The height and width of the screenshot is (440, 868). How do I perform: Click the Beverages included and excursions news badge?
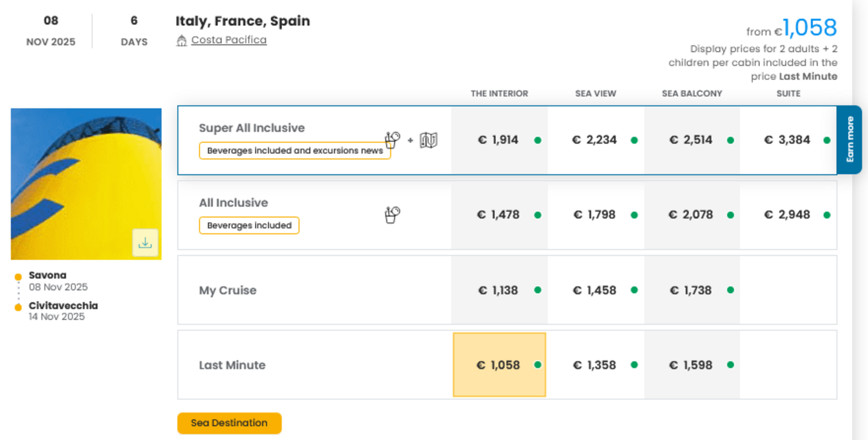pyautogui.click(x=294, y=151)
